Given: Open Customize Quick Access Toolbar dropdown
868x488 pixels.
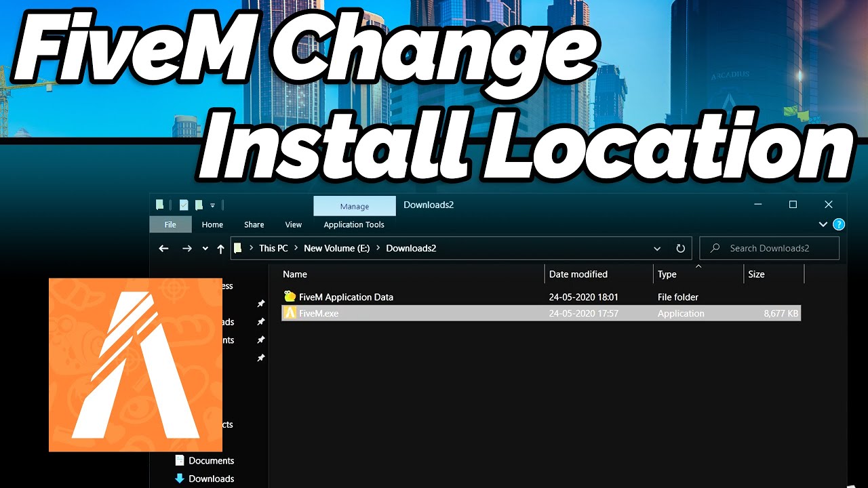Looking at the screenshot, I should pos(212,205).
